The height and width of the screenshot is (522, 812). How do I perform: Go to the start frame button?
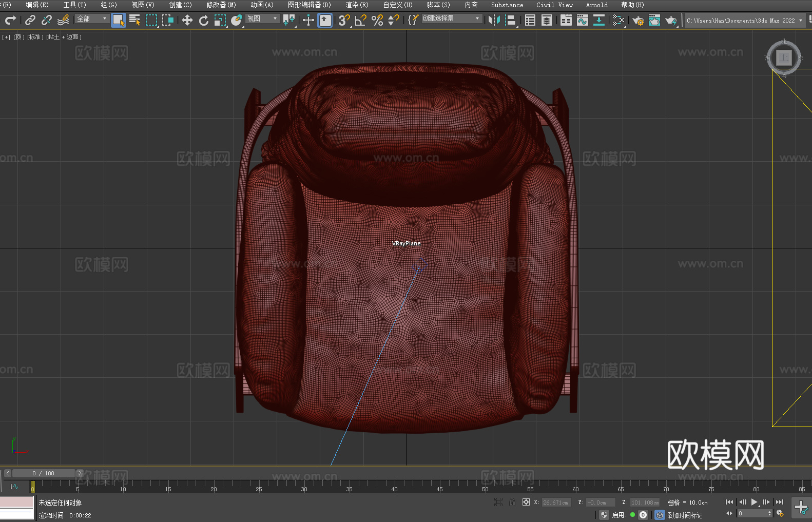(729, 502)
